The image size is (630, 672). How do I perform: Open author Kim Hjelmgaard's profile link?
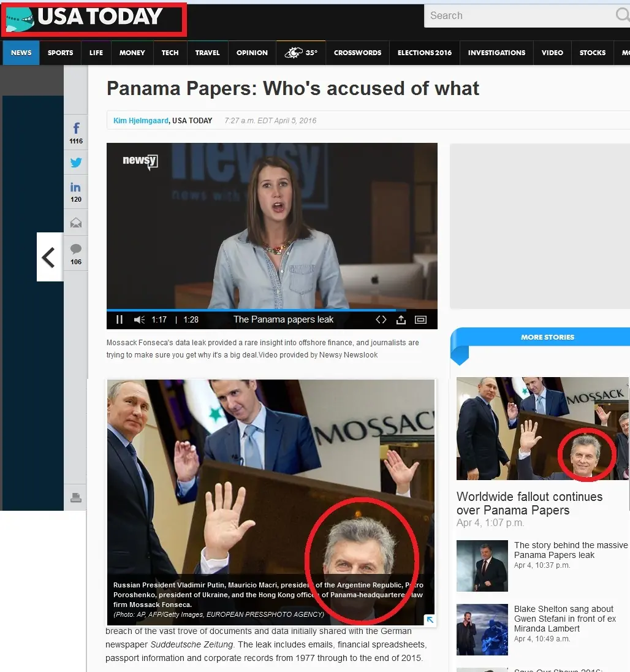coord(141,120)
